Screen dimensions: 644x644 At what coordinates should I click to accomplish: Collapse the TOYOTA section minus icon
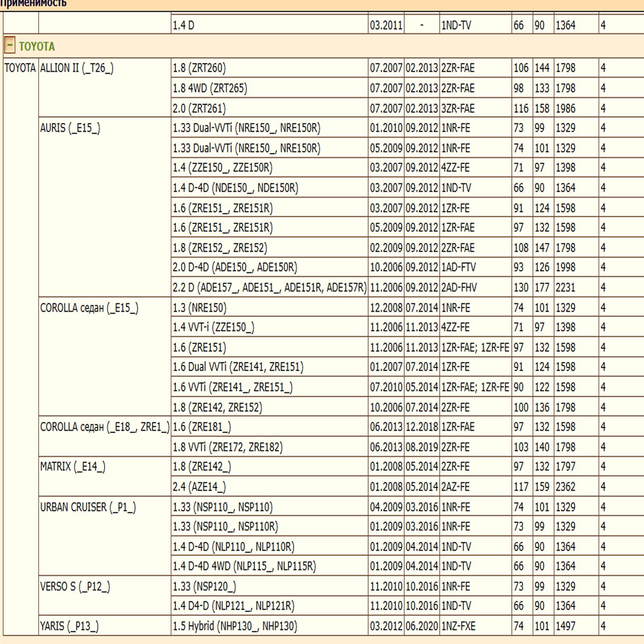9,45
